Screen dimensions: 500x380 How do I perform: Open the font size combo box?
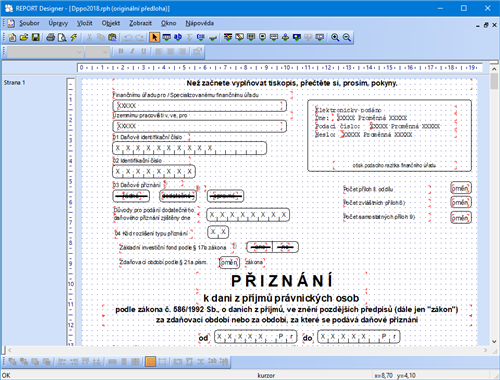tap(97, 52)
